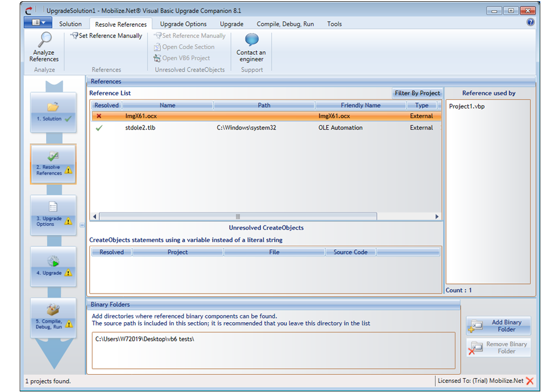
Task: Click the File column header in CreateObjects
Action: [x=274, y=252]
